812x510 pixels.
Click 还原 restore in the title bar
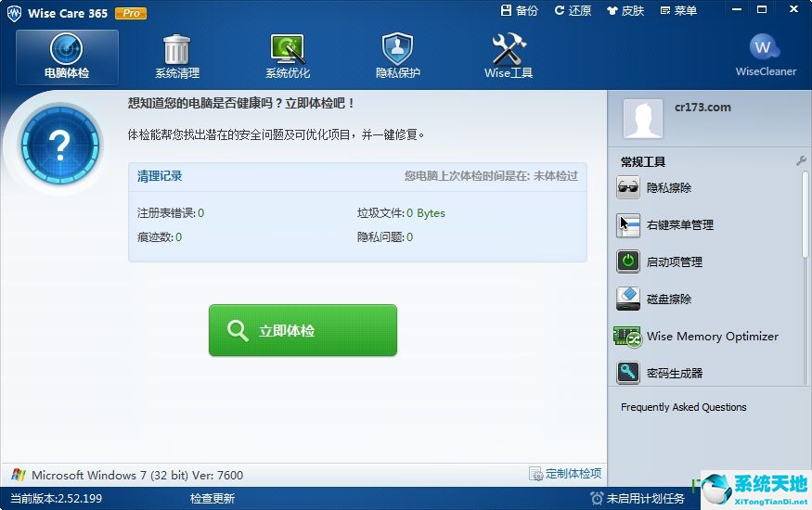(x=573, y=10)
